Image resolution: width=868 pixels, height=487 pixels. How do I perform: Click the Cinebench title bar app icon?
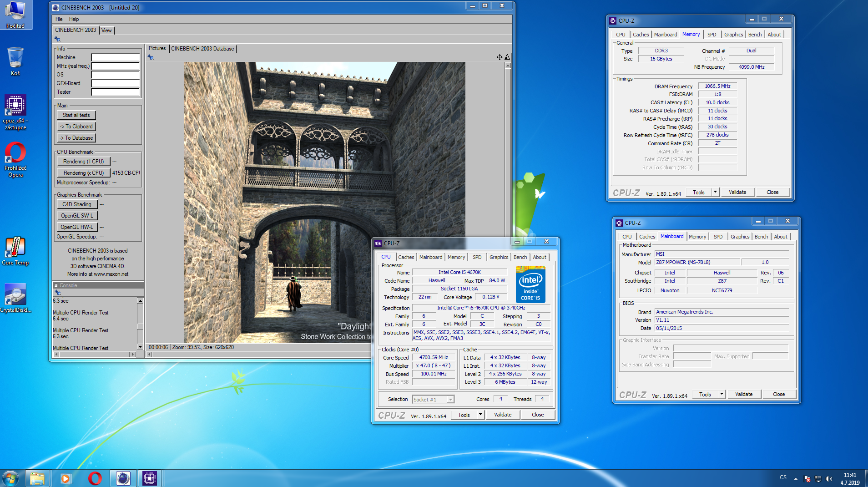[x=56, y=7]
